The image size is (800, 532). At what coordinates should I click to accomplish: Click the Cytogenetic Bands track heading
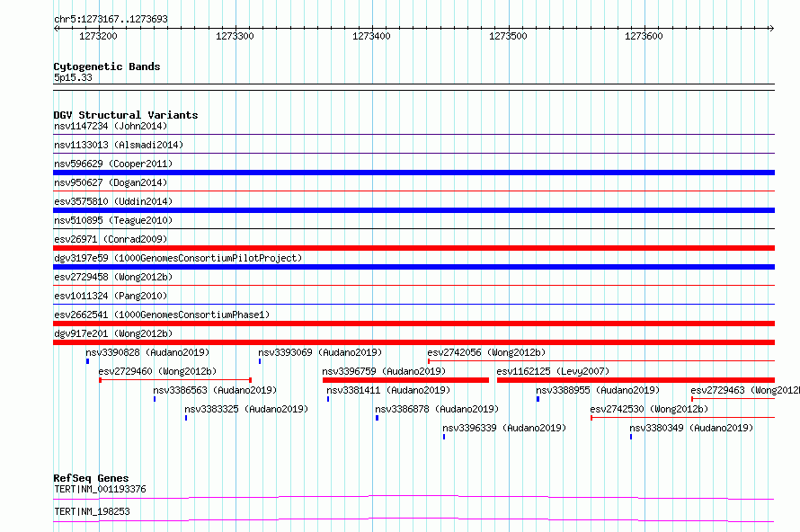[x=107, y=66]
